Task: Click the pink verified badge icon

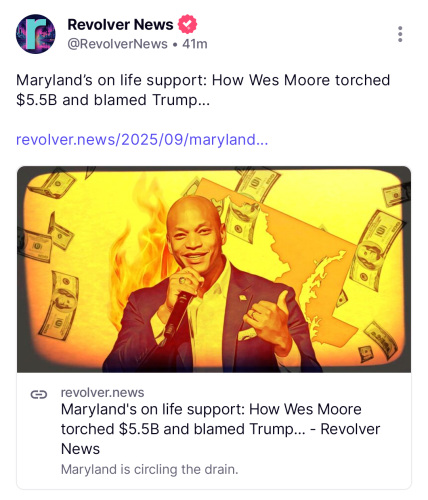Action: point(187,24)
